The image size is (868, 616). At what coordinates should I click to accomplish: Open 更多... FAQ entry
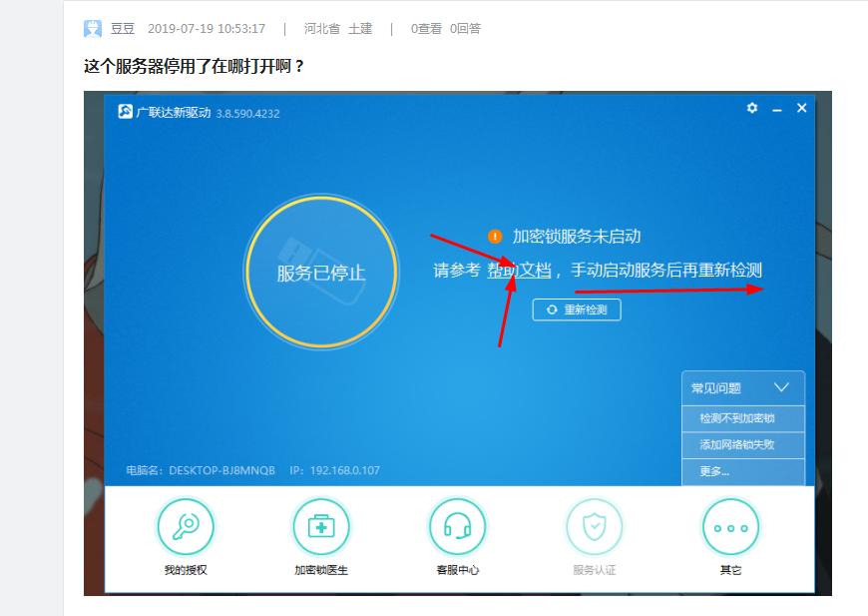pyautogui.click(x=743, y=472)
